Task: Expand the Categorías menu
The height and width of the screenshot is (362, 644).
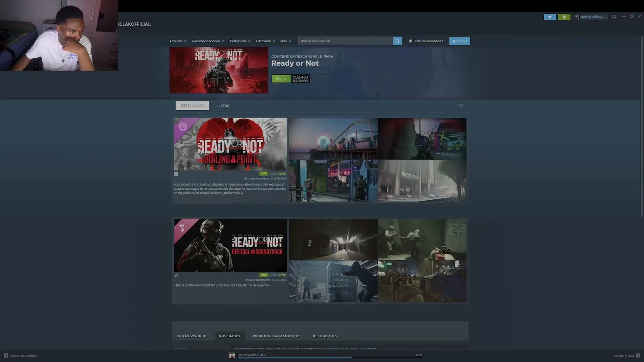Action: (x=239, y=41)
